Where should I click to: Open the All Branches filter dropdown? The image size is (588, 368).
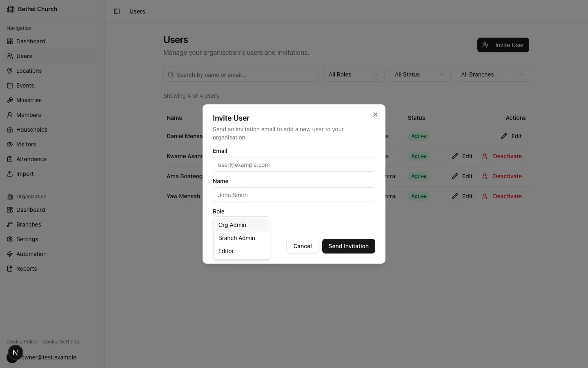tap(492, 74)
